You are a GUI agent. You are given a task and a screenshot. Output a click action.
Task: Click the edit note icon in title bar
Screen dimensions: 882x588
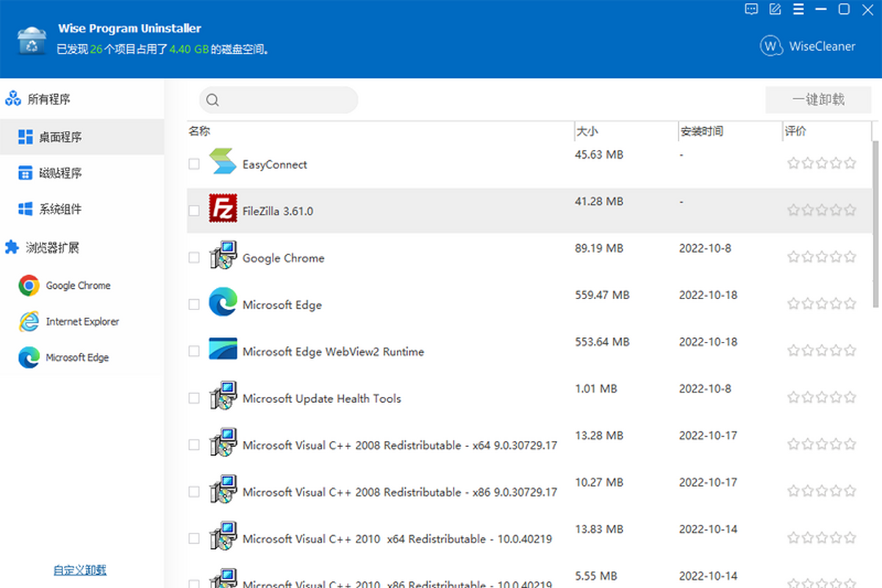[775, 10]
